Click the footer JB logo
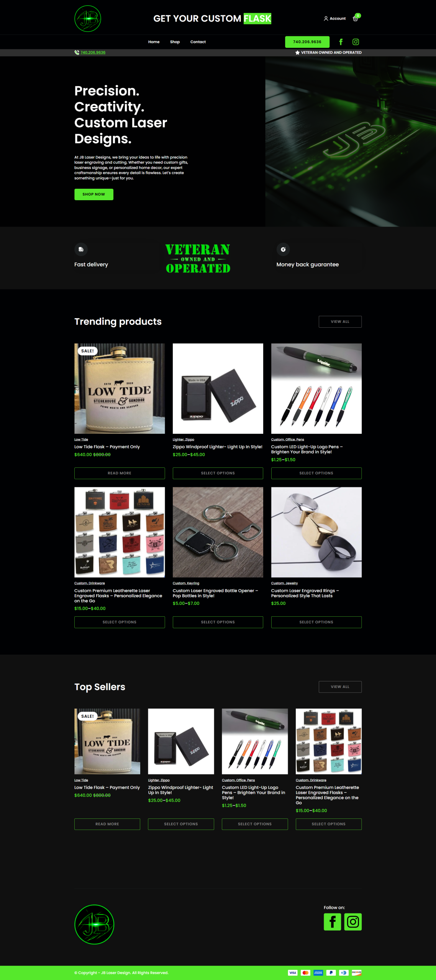 click(x=94, y=924)
